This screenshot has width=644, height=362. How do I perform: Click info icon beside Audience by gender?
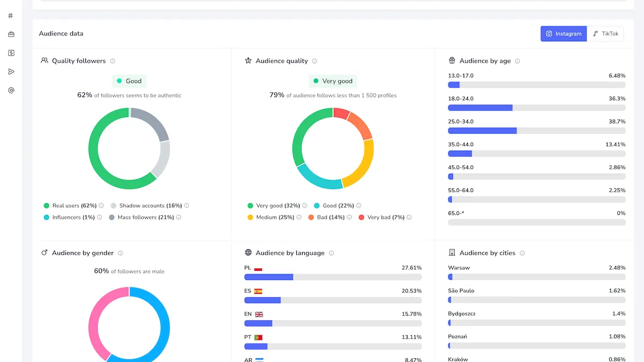pos(120,253)
